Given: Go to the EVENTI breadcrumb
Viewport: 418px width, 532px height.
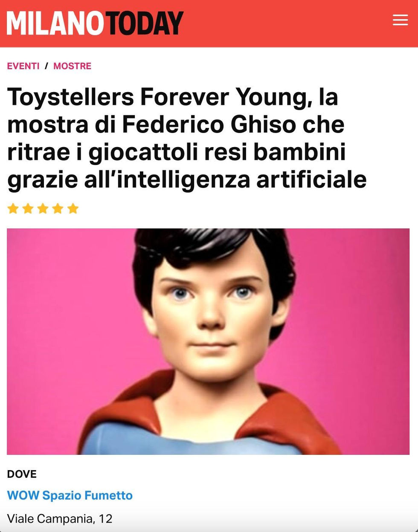Looking at the screenshot, I should tap(23, 66).
